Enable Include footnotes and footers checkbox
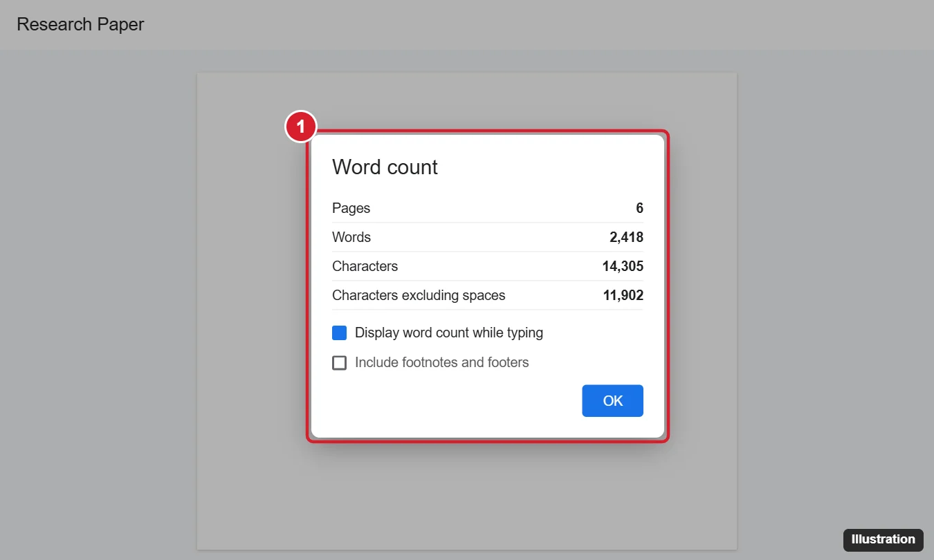Viewport: 934px width, 560px height. 339,363
